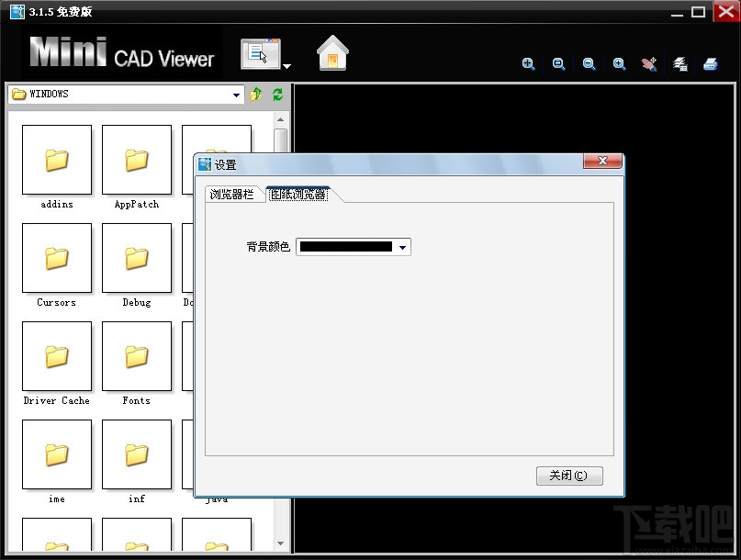Zoom in using the magnifier plus icon
The image size is (741, 560).
619,64
